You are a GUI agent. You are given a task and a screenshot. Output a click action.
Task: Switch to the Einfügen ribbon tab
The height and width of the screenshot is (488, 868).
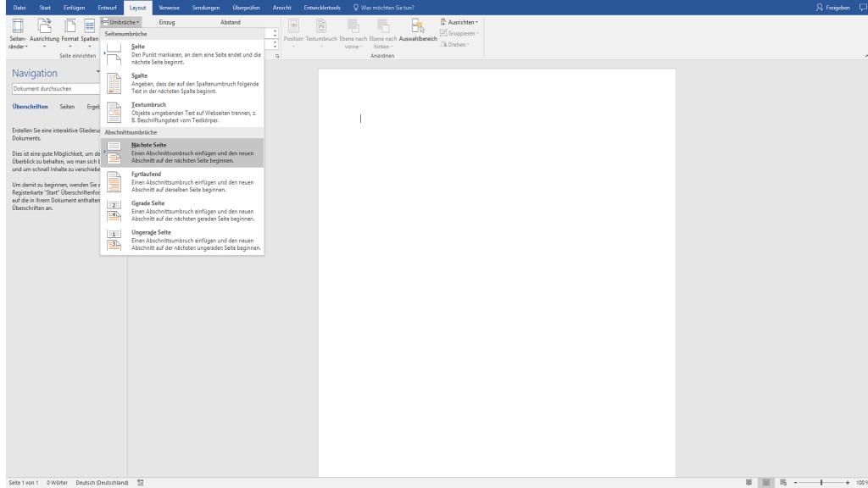coord(75,8)
